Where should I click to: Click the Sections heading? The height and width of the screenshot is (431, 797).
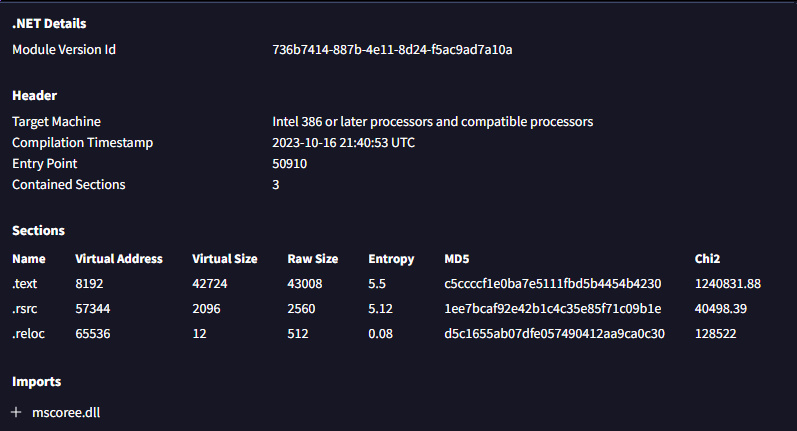(39, 231)
